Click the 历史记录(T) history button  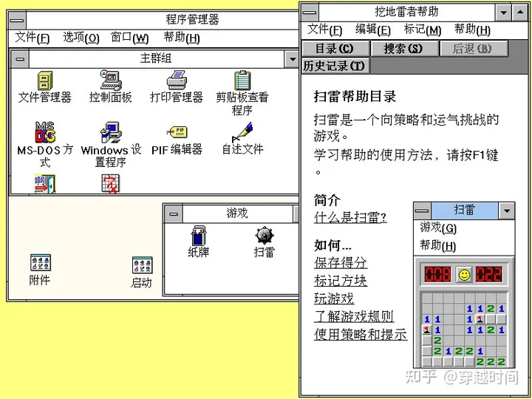pos(335,66)
